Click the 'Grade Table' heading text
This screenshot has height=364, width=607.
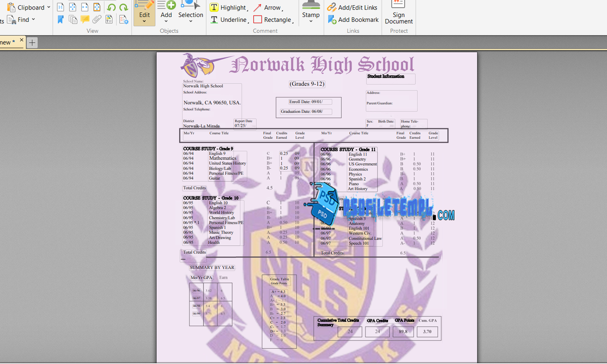pyautogui.click(x=279, y=279)
